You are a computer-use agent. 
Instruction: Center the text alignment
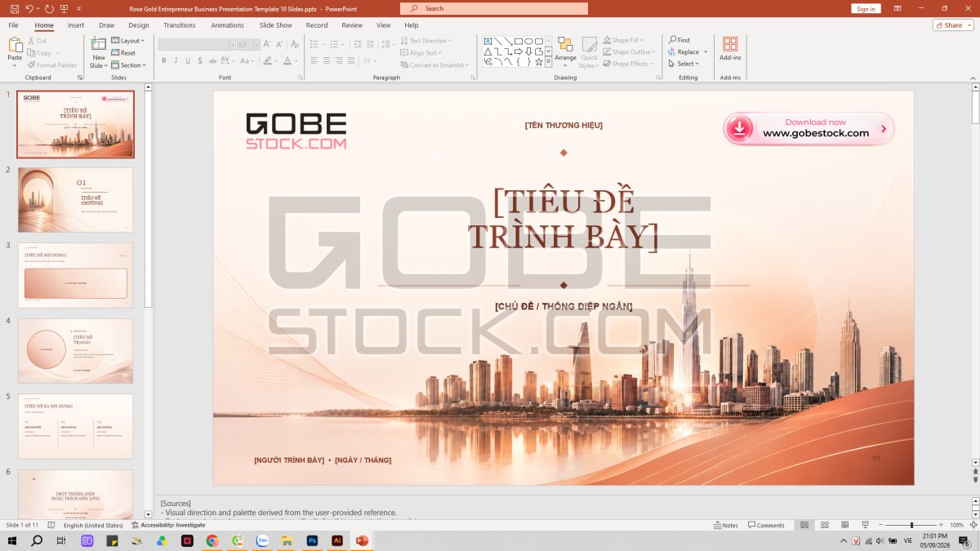click(327, 60)
